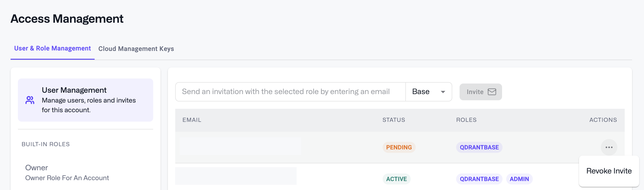This screenshot has height=190, width=644.
Task: Click the ACTIVE status badge
Action: 396,179
